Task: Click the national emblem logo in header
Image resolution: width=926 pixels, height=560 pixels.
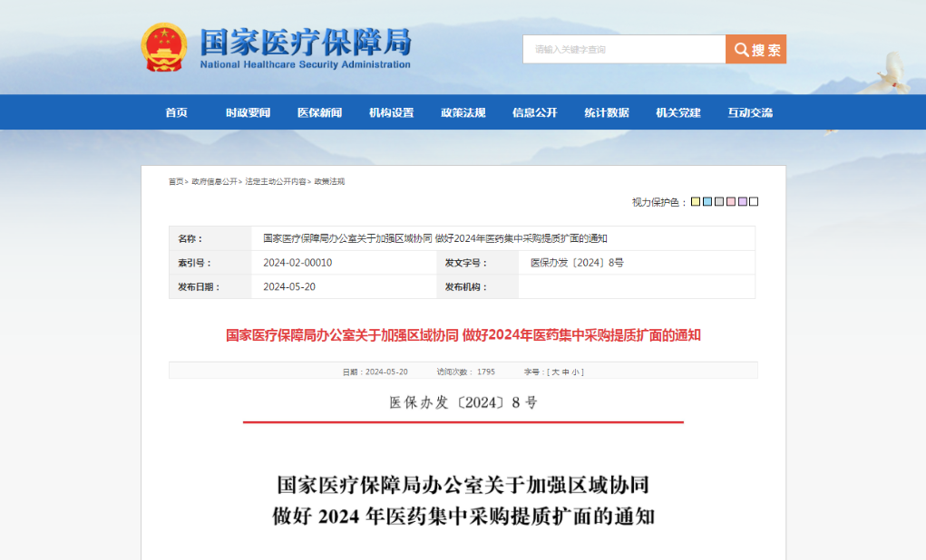Action: tap(163, 48)
